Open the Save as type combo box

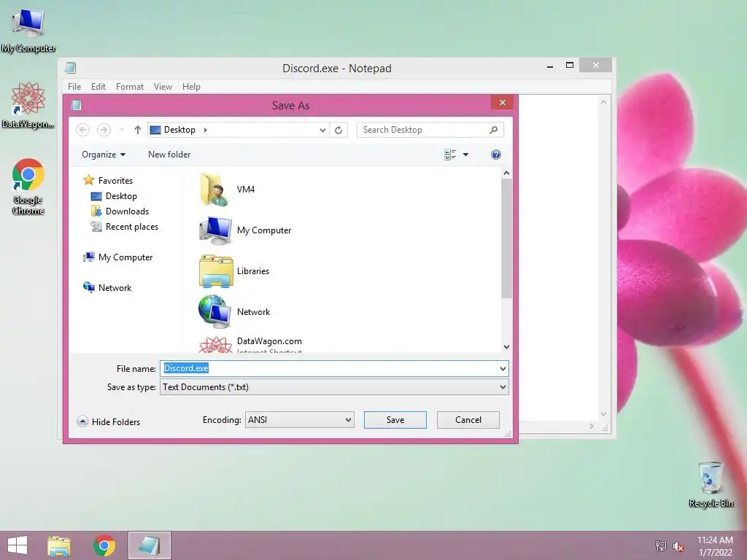point(334,387)
